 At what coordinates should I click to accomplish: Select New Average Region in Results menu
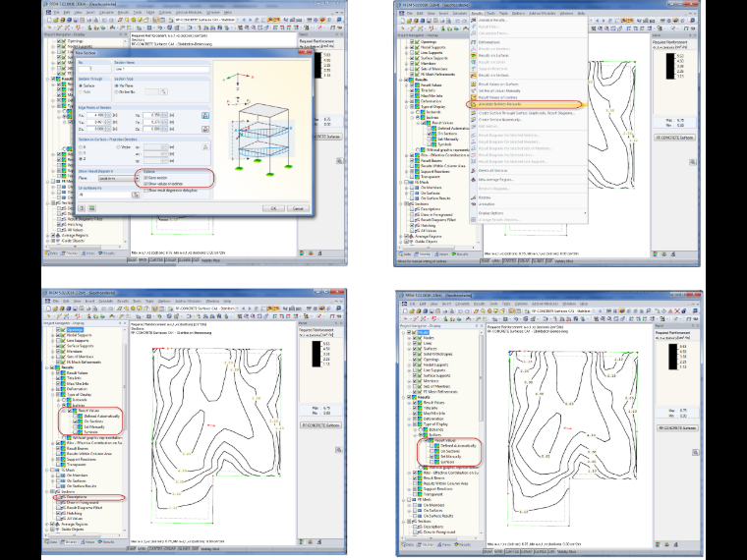pos(496,180)
